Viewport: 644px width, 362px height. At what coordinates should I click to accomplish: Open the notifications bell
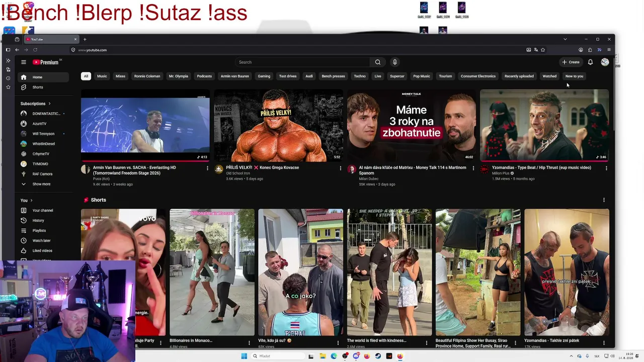[590, 62]
